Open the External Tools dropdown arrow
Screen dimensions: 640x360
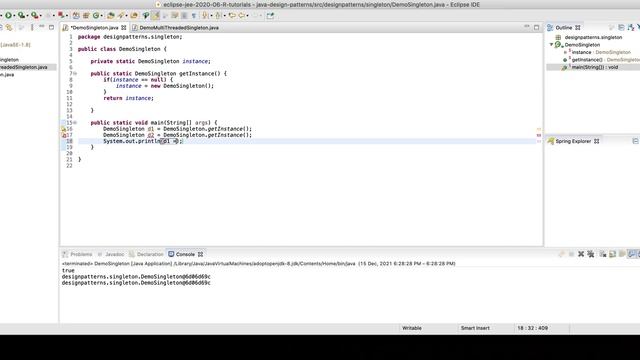40,16
